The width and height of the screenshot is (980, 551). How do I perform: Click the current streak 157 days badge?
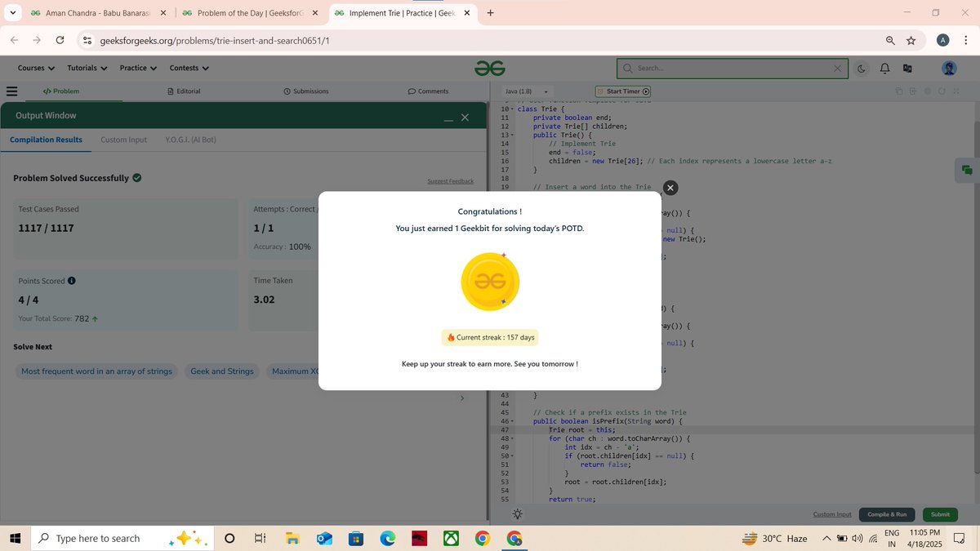tap(490, 337)
